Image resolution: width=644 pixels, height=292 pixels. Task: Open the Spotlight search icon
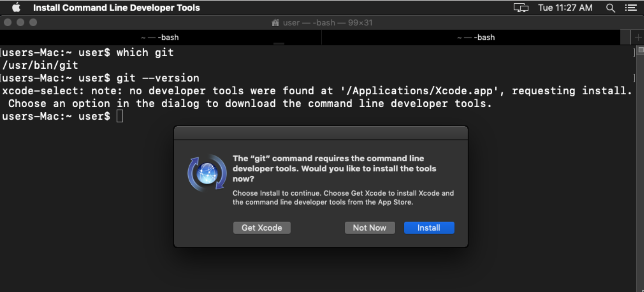611,8
